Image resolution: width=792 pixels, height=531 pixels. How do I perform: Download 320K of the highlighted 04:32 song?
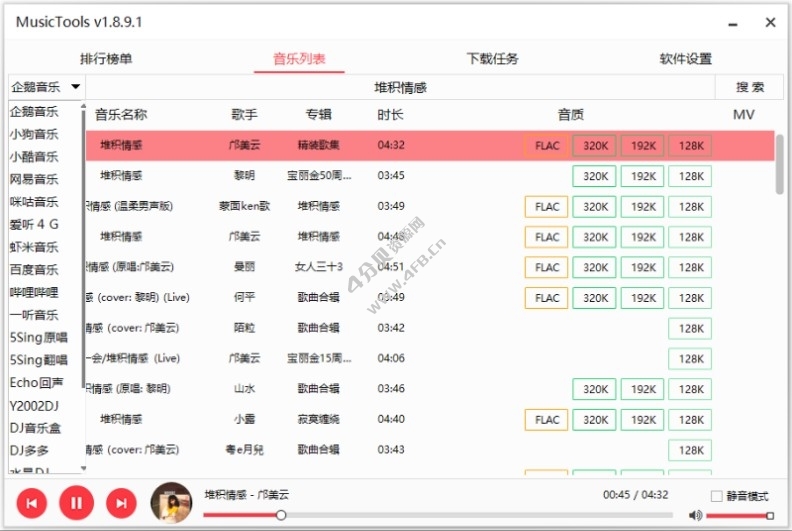(x=595, y=146)
